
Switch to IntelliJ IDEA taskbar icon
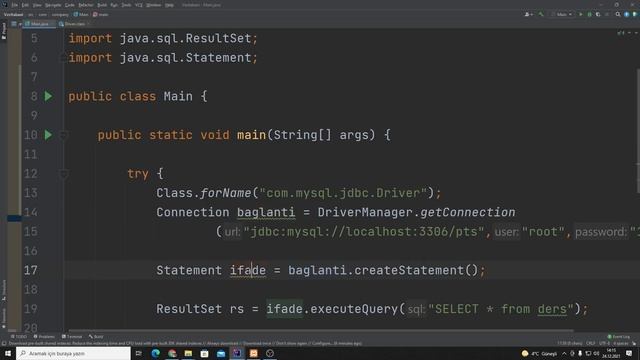click(x=237, y=353)
